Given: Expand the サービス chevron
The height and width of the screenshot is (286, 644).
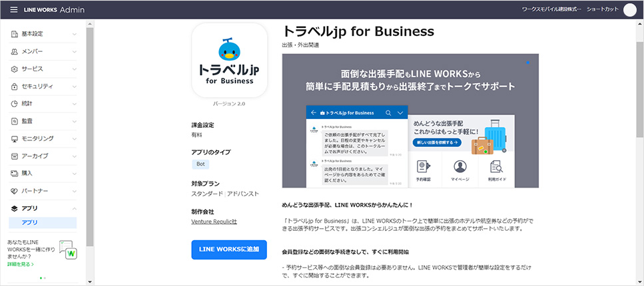Looking at the screenshot, I should tap(75, 69).
